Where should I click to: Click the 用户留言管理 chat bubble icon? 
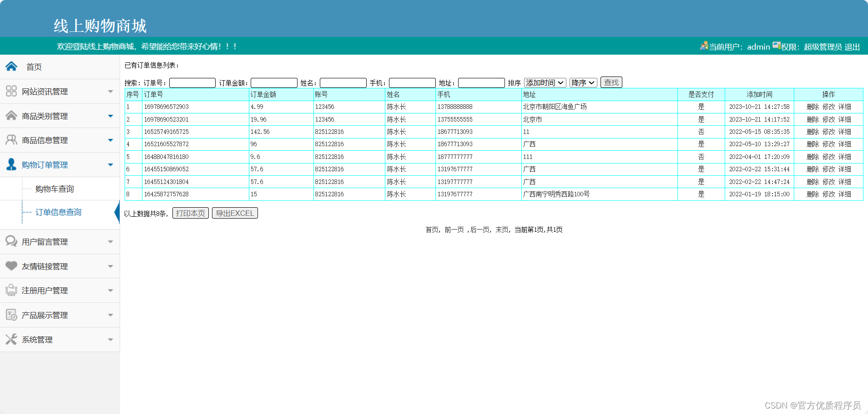click(x=11, y=241)
